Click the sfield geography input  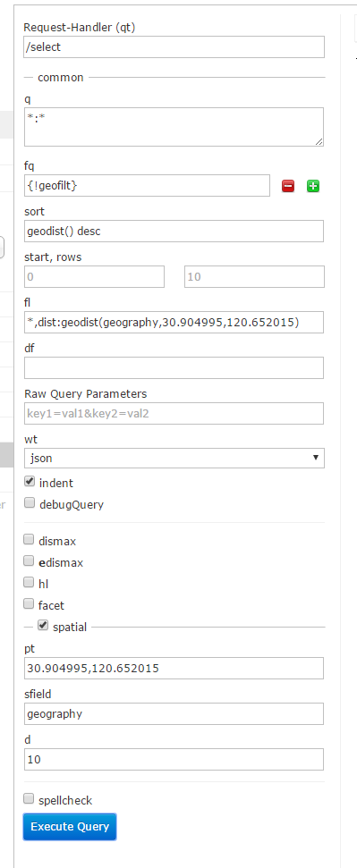point(174,713)
